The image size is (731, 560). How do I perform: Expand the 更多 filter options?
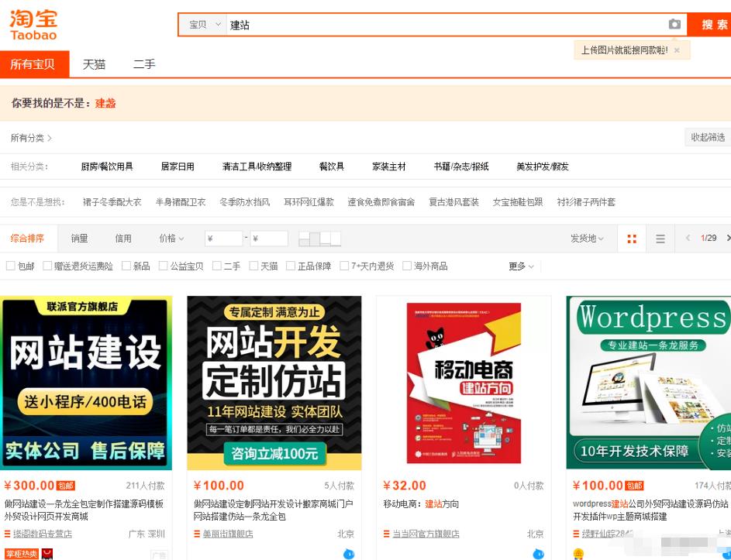pyautogui.click(x=521, y=266)
